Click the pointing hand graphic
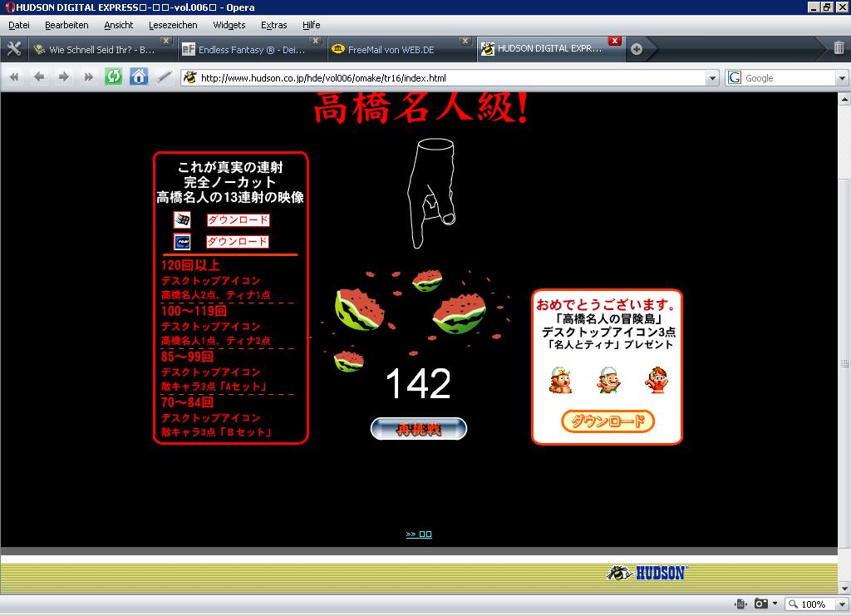The width and height of the screenshot is (851, 616). (x=432, y=193)
